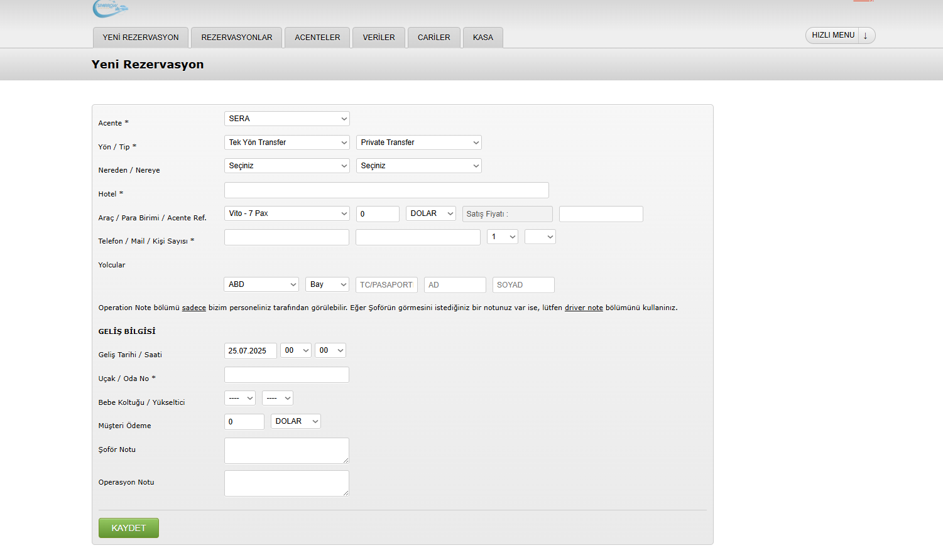Viewport: 943px width, 560px height.
Task: Open the Tek Yön Transfer direction dropdown
Action: click(287, 143)
